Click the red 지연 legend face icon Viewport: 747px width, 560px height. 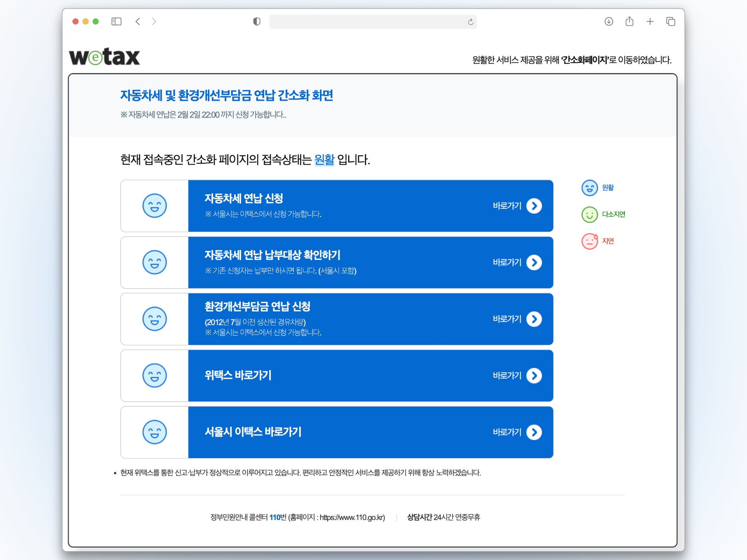589,241
